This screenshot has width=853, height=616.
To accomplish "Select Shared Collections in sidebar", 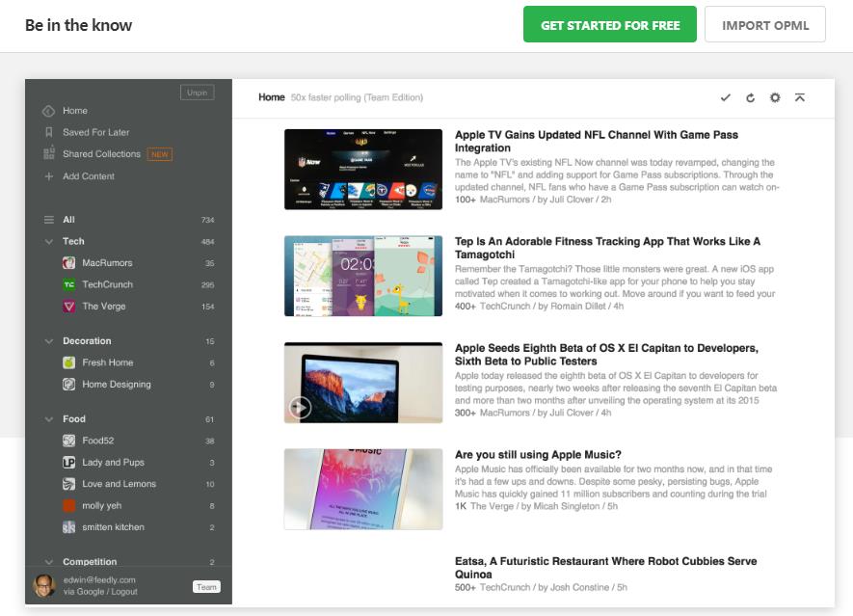I will click(101, 154).
